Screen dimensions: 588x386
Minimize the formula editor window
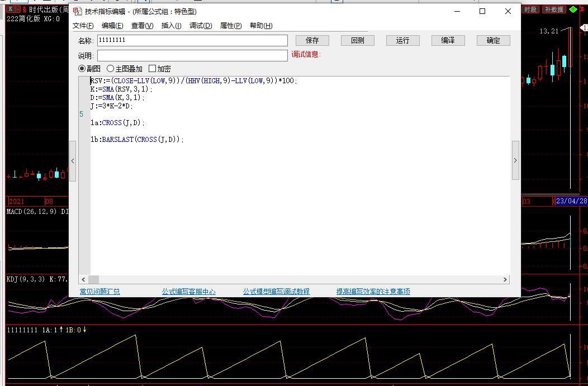[457, 12]
